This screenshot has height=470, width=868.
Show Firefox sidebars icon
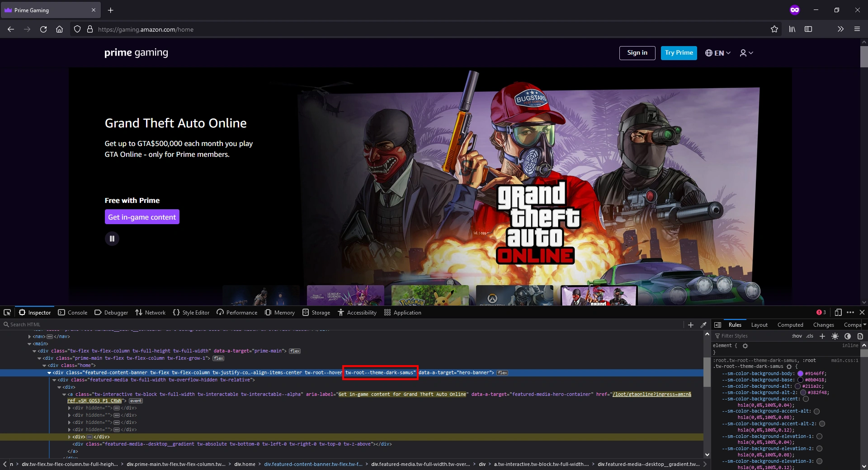click(x=808, y=29)
